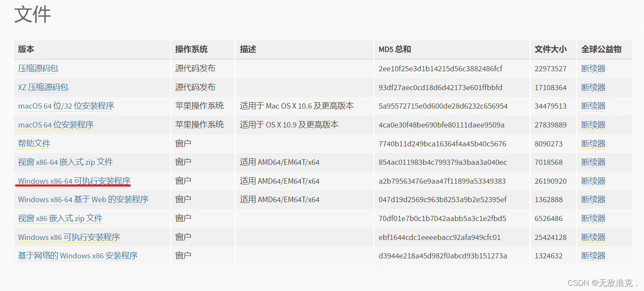Click file size 26190920
This screenshot has height=291, width=644.
(550, 181)
